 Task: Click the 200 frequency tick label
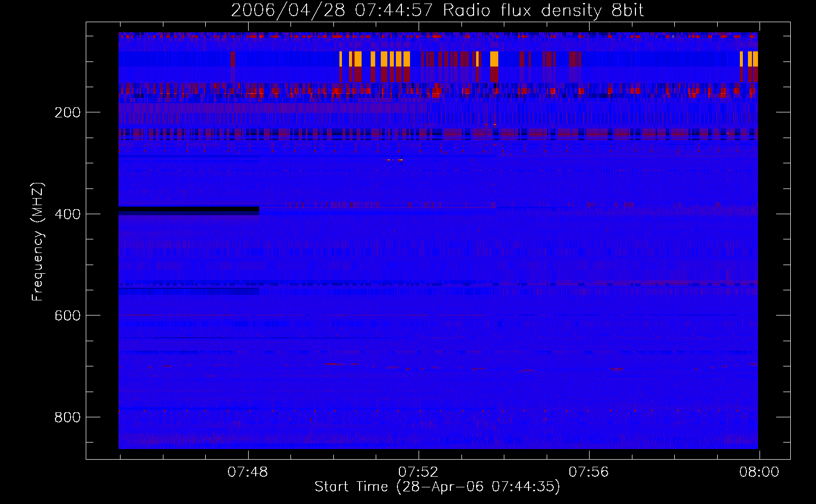tap(68, 112)
